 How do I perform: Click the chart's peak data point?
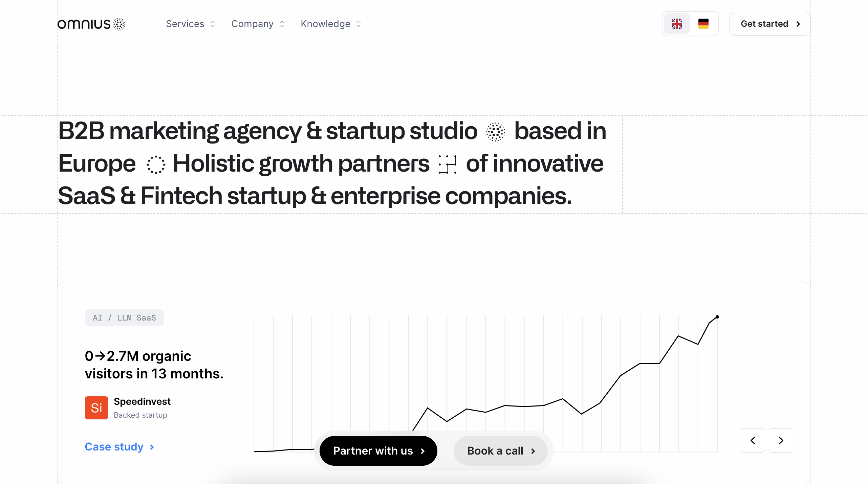[x=717, y=317]
